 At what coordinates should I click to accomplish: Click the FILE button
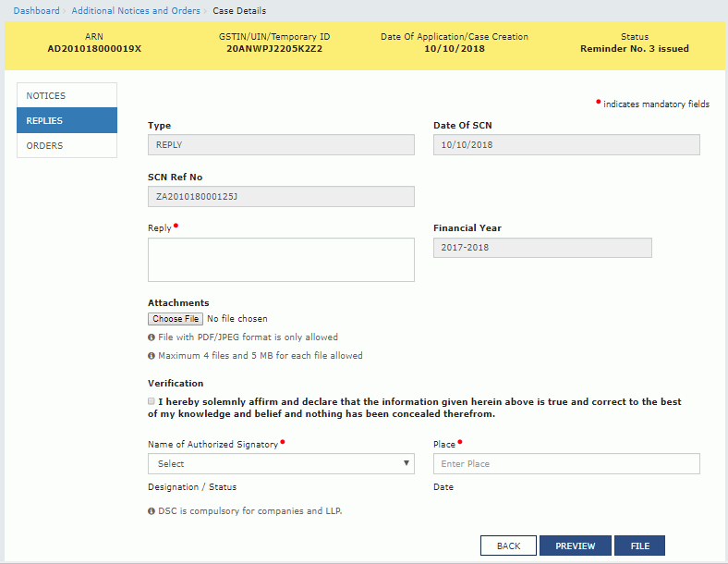(640, 546)
